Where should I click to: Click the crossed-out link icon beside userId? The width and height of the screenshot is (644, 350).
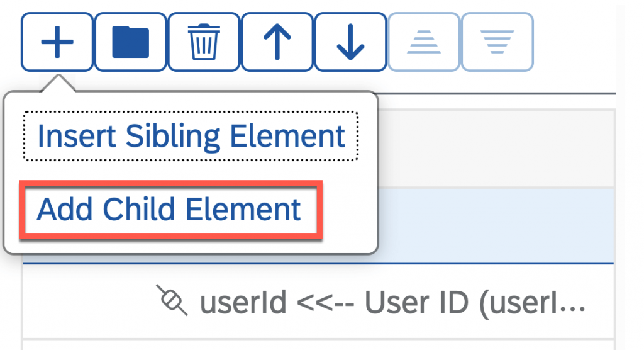(172, 300)
